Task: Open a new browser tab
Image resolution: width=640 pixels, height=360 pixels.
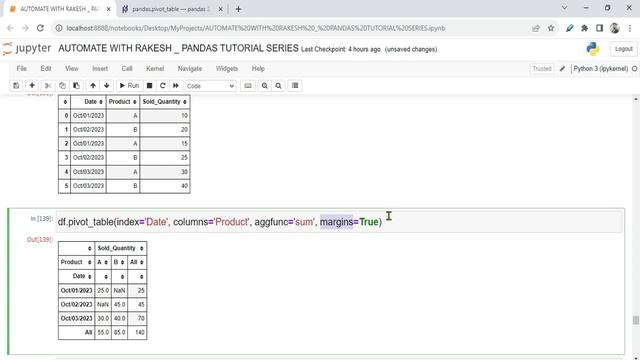Action: (238, 9)
